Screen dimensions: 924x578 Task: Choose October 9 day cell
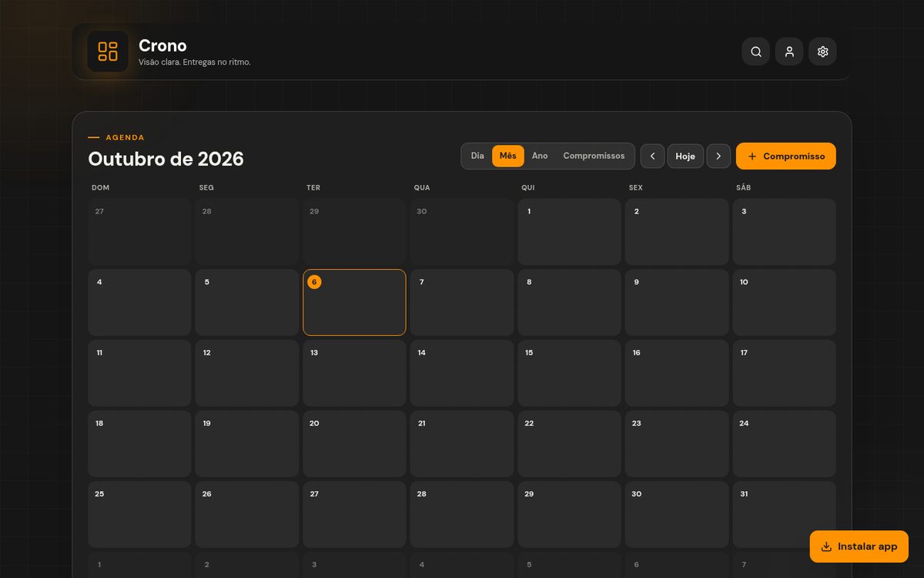click(x=677, y=302)
